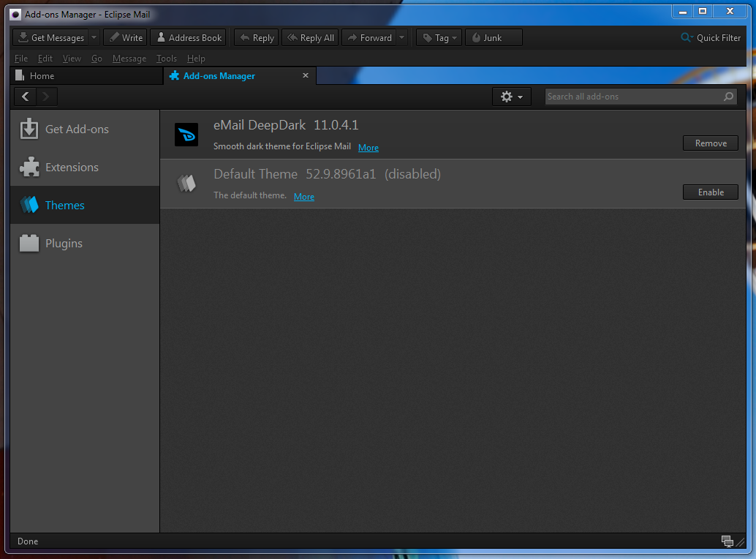Open the Get Messages dropdown arrow
The image size is (756, 559).
pos(94,38)
